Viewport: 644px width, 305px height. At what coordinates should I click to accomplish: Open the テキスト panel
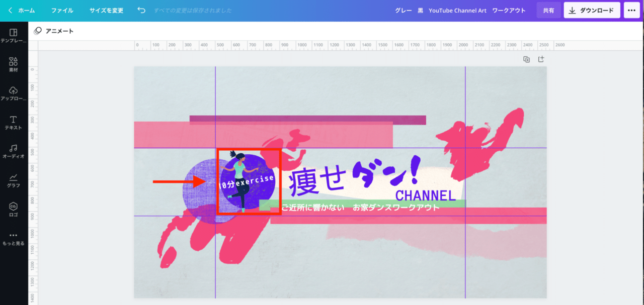13,122
